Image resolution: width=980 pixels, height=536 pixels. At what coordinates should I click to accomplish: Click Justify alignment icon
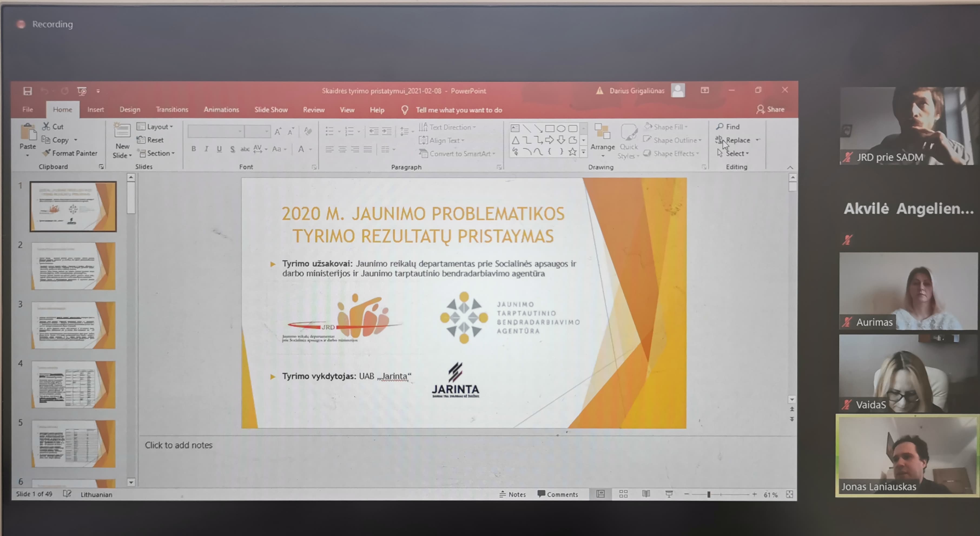(368, 149)
